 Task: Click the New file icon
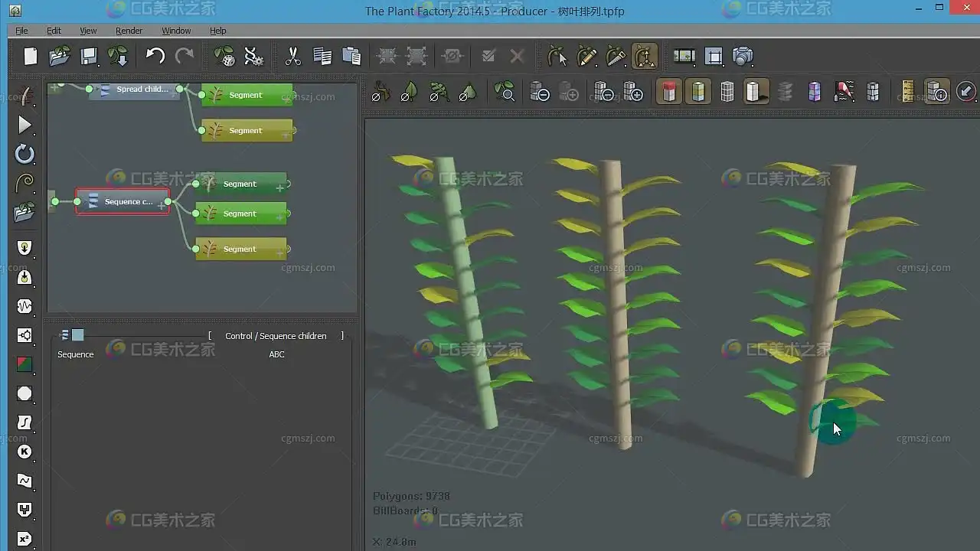(30, 57)
